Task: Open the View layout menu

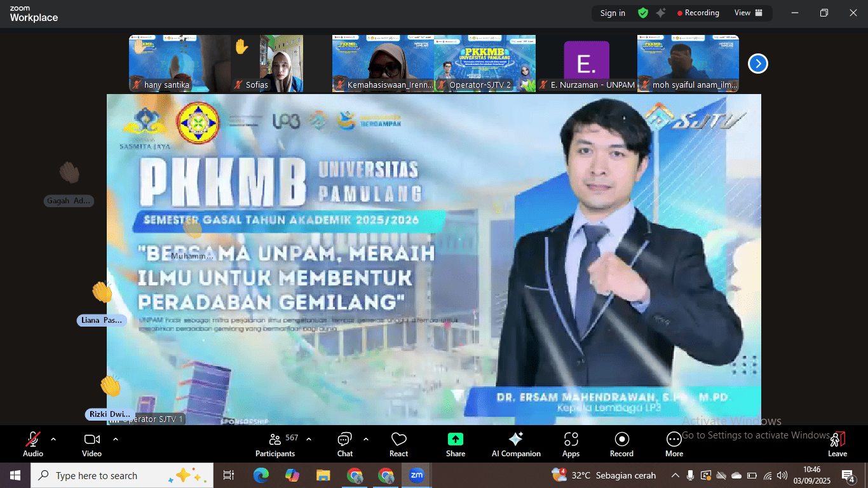Action: pyautogui.click(x=749, y=13)
